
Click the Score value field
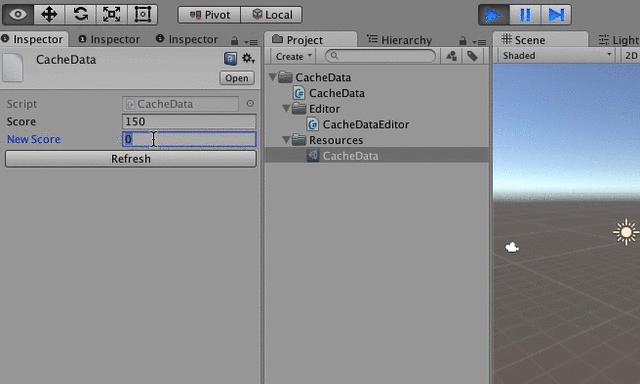click(189, 122)
